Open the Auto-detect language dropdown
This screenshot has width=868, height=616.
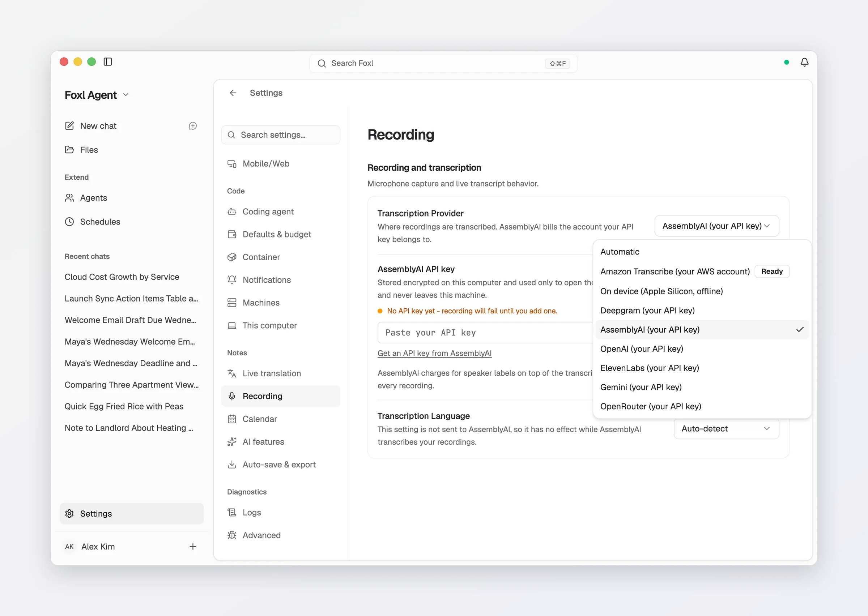point(726,429)
